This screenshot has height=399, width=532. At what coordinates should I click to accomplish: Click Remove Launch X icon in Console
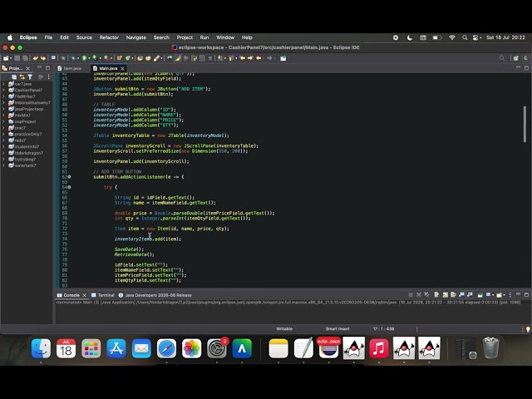[419, 295]
